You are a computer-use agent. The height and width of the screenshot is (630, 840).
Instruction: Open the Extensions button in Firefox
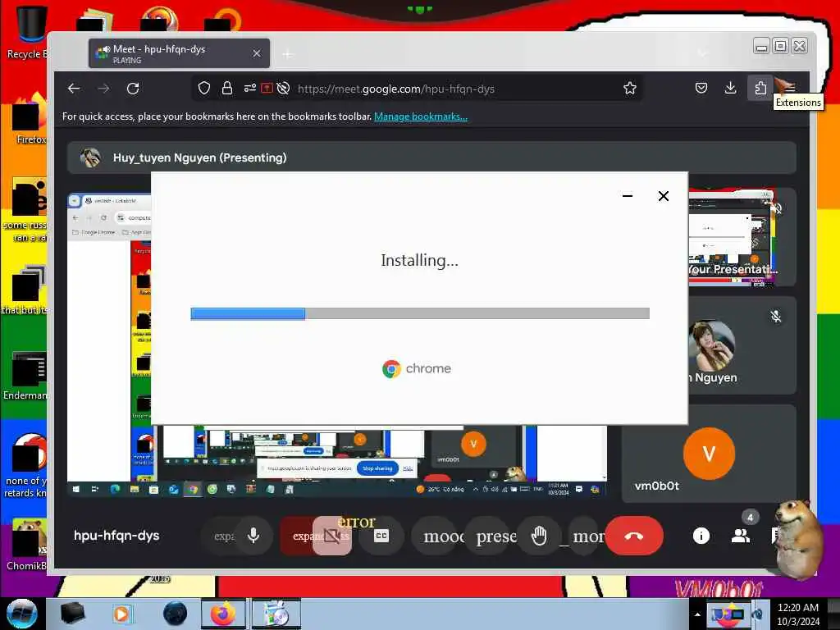[760, 89]
